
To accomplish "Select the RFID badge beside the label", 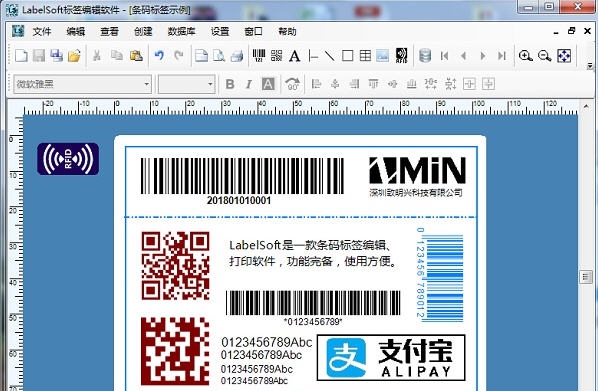I will [68, 159].
